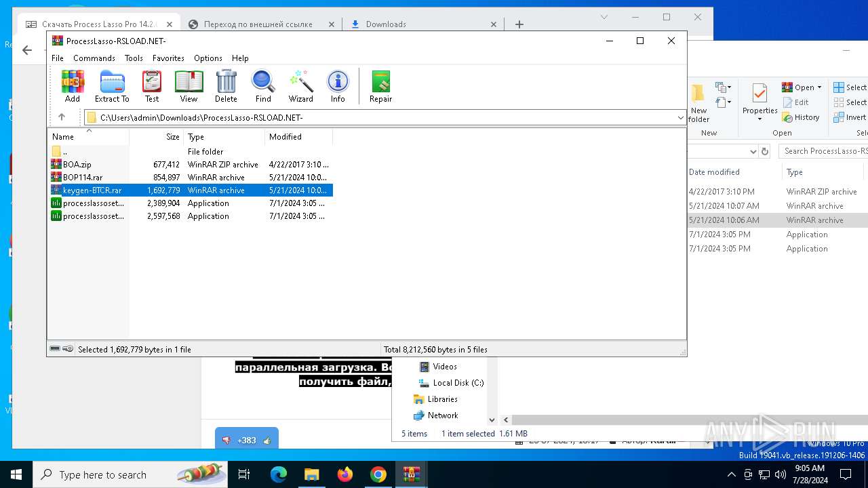Select keygen-BTCR.rar file entry
The width and height of the screenshot is (868, 488).
[x=190, y=190]
